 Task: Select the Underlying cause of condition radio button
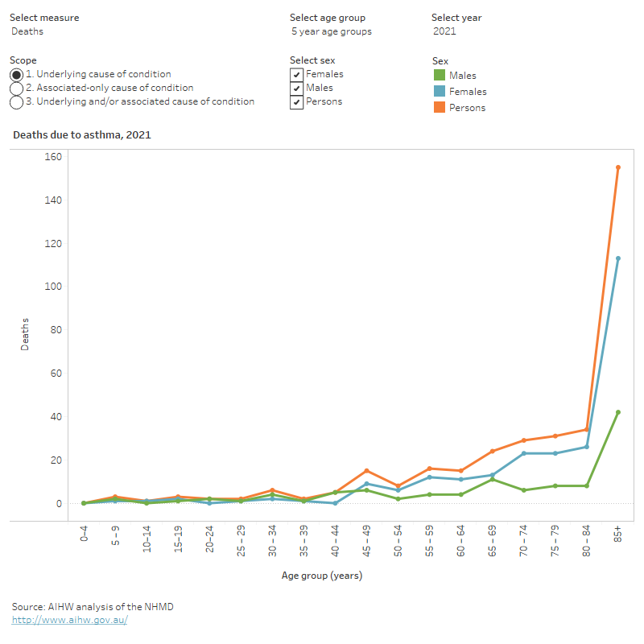(x=17, y=75)
